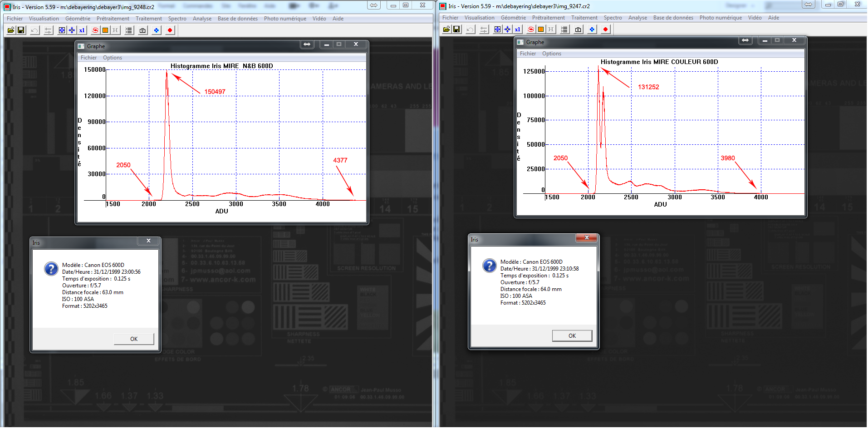Click the red dot icon in left toolbar

(x=170, y=30)
